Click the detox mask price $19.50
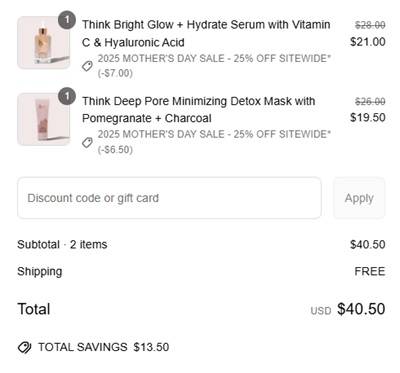The width and height of the screenshot is (400, 373). pos(368,117)
